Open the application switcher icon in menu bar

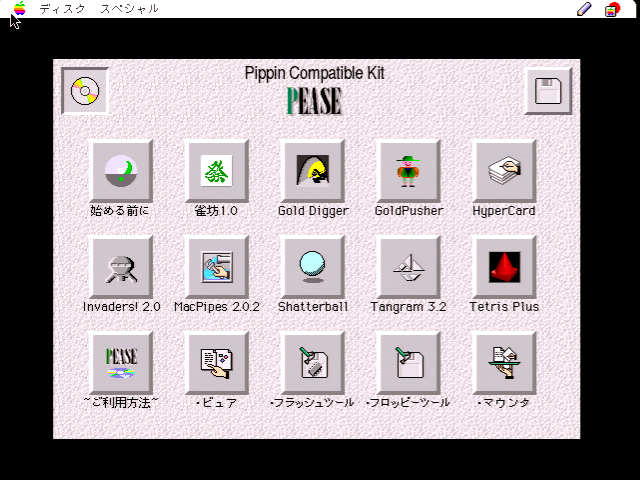612,9
